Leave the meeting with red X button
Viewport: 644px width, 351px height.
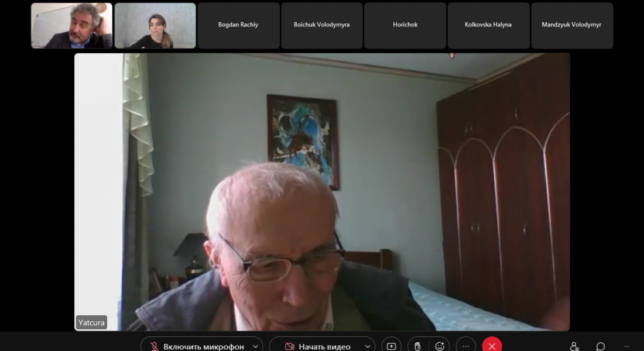click(x=492, y=346)
